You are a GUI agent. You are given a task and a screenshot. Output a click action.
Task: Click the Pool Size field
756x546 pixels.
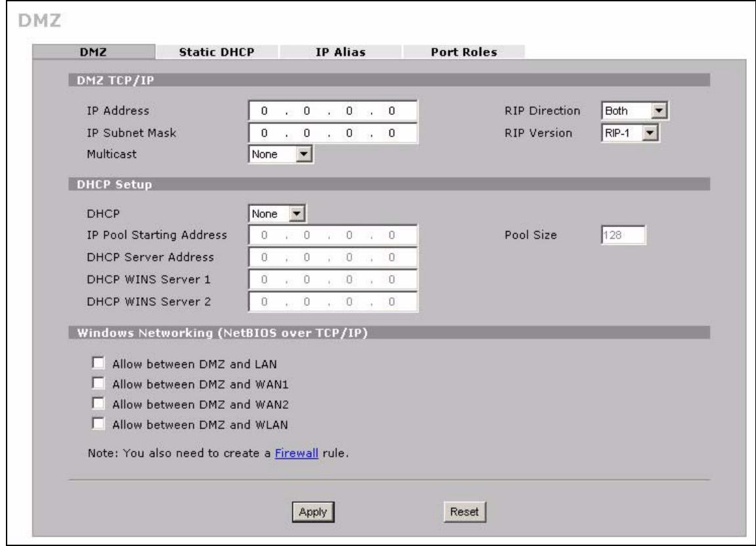623,235
